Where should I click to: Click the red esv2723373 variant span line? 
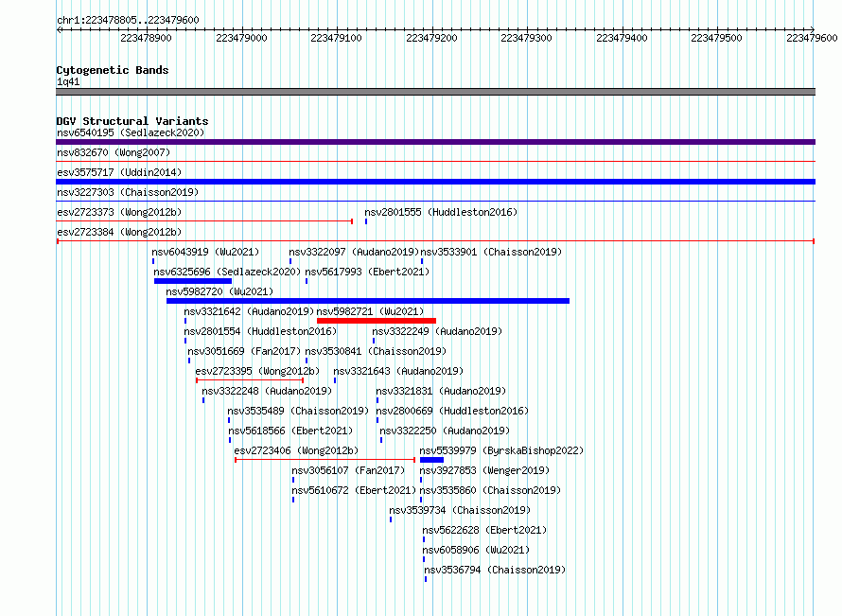(x=204, y=221)
